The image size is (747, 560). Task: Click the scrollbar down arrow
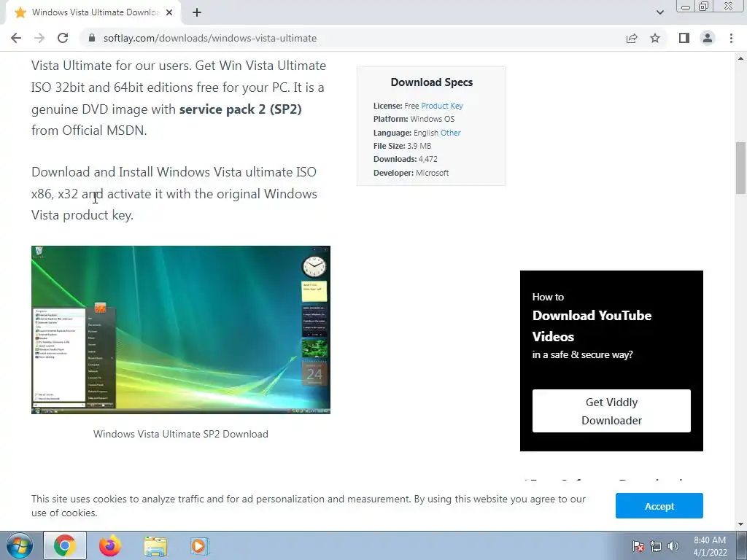tap(740, 524)
